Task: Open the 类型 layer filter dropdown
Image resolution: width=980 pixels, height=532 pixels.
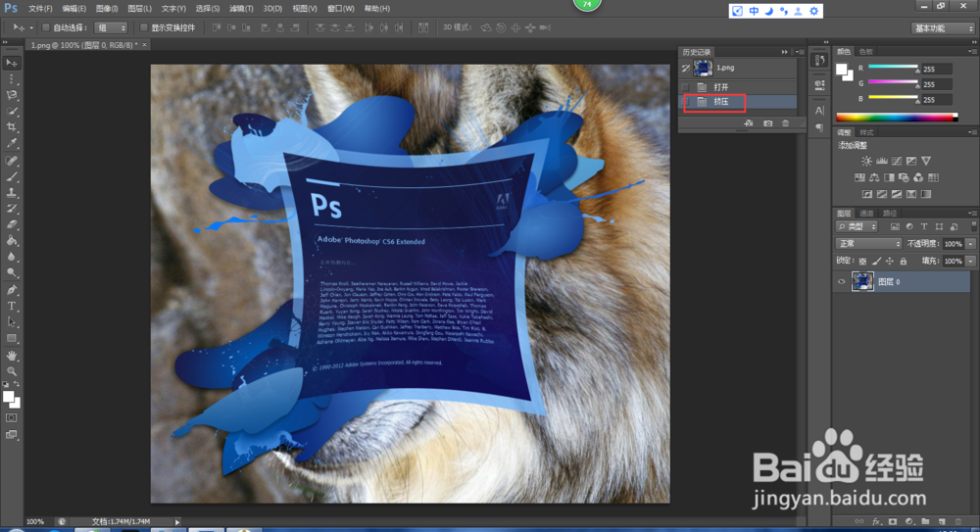Action: [x=857, y=226]
